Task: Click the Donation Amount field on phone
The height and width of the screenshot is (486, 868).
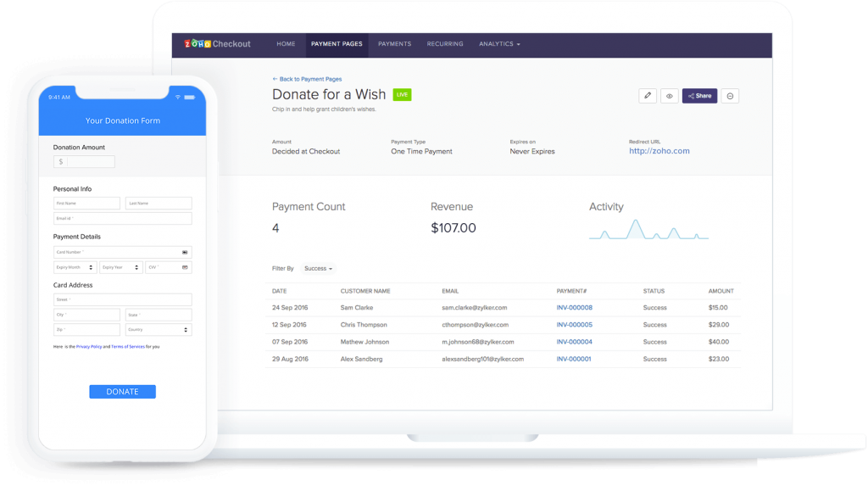Action: coord(84,162)
